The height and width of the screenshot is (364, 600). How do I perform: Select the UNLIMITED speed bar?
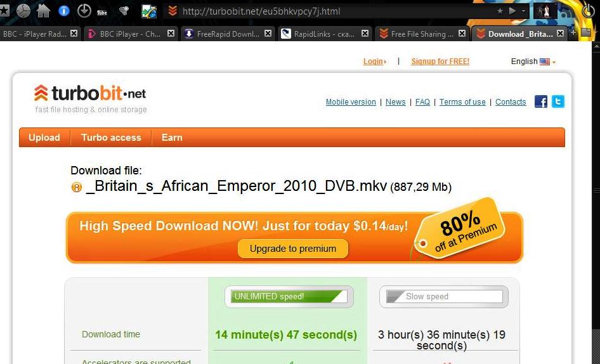pos(289,296)
